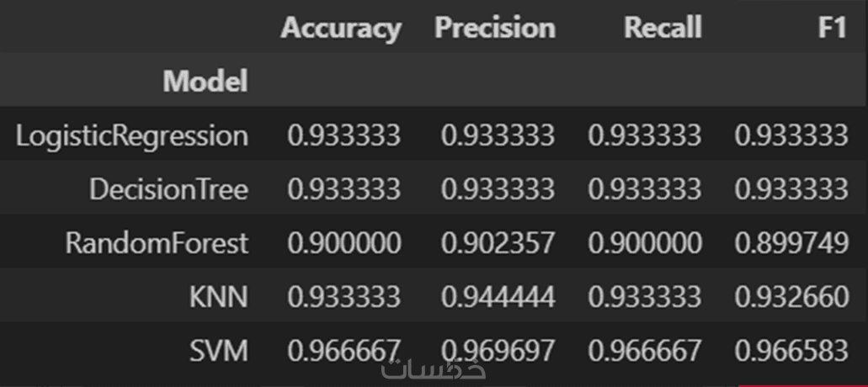Click SVM's Precision value 0.969697
This screenshot has width=868, height=387.
coord(498,350)
